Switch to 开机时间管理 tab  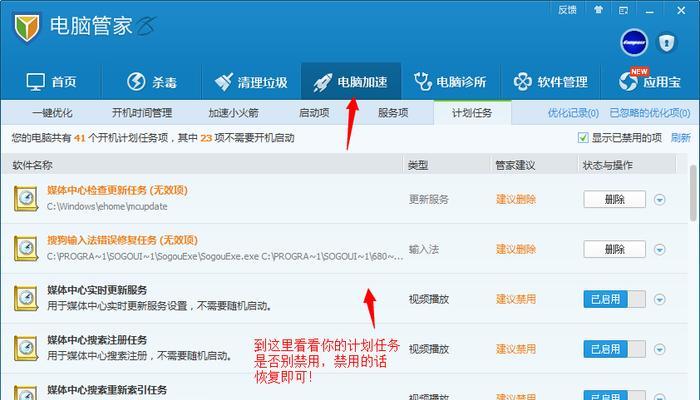[x=142, y=113]
